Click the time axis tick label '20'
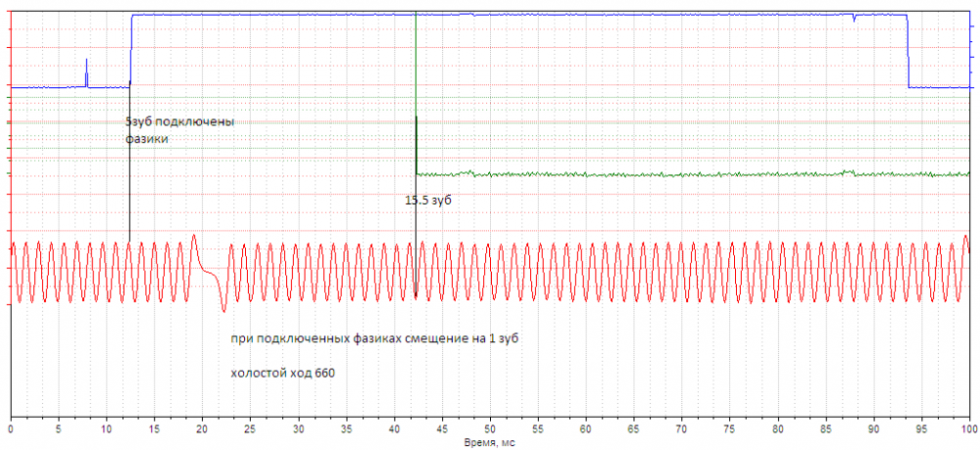The height and width of the screenshot is (450, 980). click(203, 429)
